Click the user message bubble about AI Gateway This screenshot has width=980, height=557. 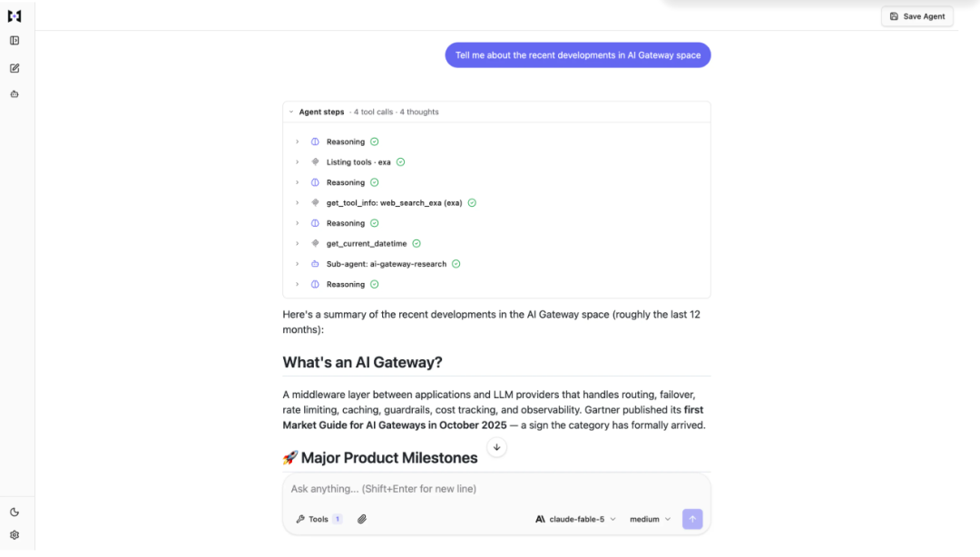tap(577, 55)
